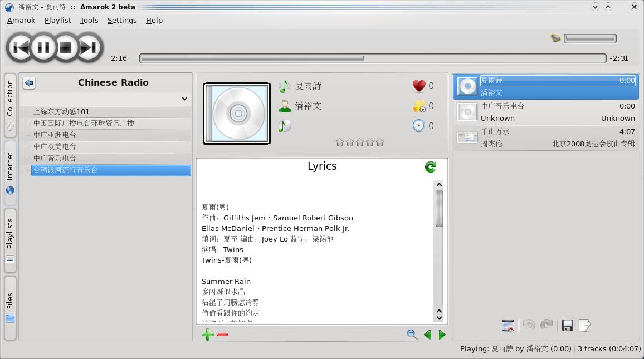Click the red heart score icon
The width and height of the screenshot is (644, 359).
tap(419, 86)
